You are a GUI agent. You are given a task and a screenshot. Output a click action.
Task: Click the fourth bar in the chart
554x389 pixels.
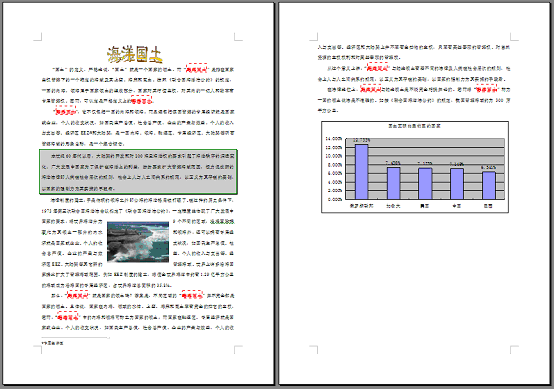[457, 184]
